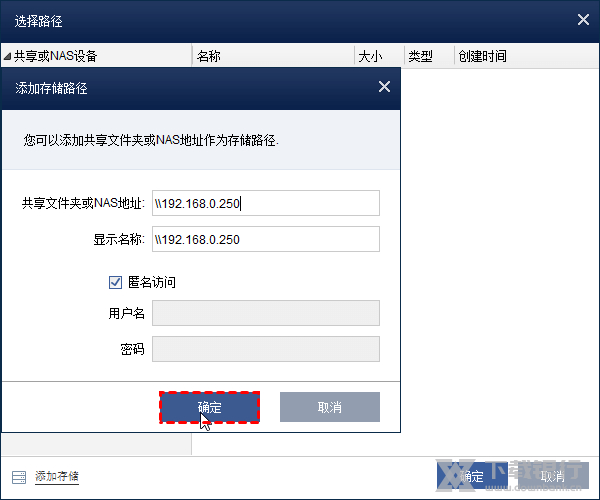This screenshot has height=500, width=600.
Task: Select the 共享或NAS设备 tree header
Action: point(56,57)
